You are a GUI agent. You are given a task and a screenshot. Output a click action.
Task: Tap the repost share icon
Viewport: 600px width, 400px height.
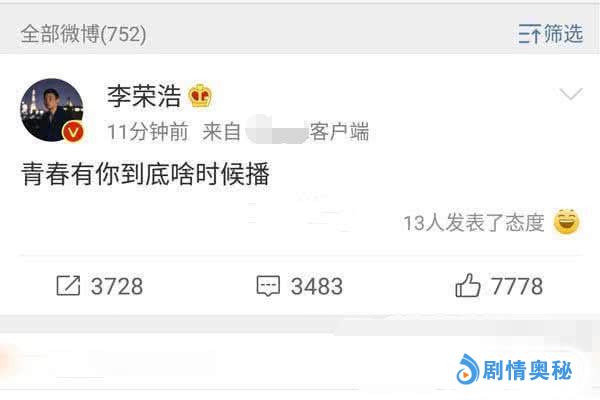click(68, 286)
